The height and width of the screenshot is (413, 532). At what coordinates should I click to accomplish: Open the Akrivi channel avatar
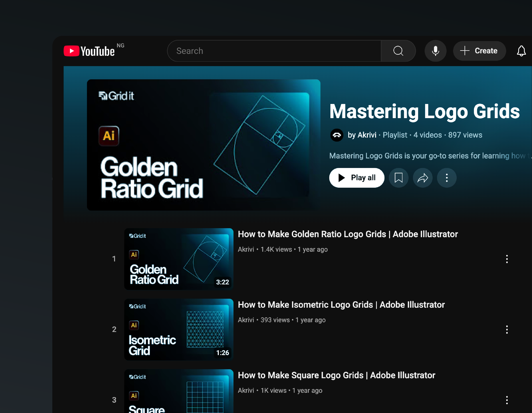pos(337,135)
